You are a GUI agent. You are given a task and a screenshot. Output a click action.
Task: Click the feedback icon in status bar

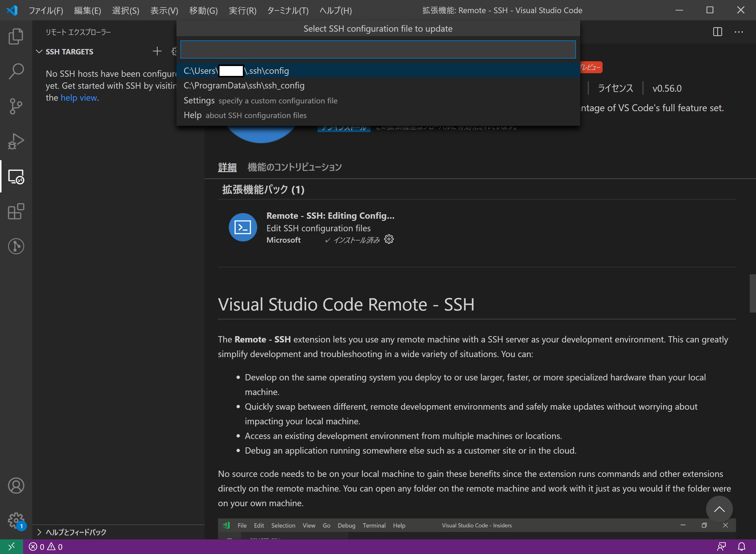[721, 547]
